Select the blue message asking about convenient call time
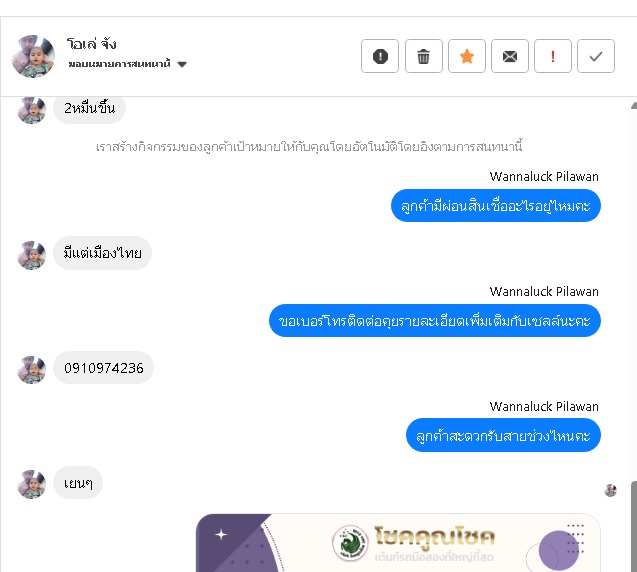The image size is (637, 572). 503,436
